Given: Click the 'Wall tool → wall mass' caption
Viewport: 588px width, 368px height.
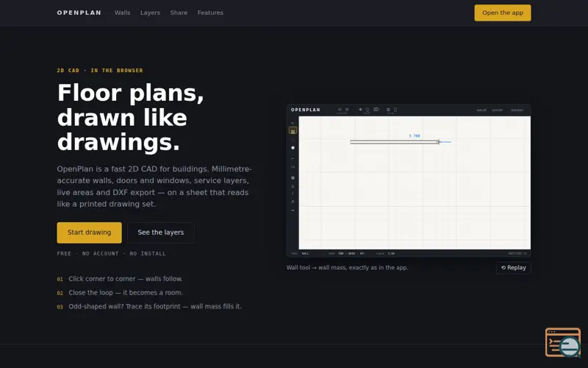Looking at the screenshot, I should 347,268.
